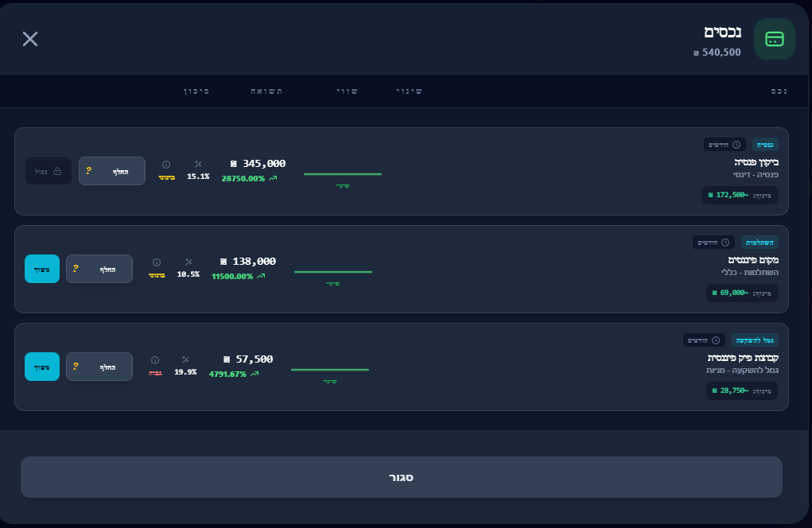
Task: Click the trend arrow next to 28750.00%
Action: click(273, 179)
